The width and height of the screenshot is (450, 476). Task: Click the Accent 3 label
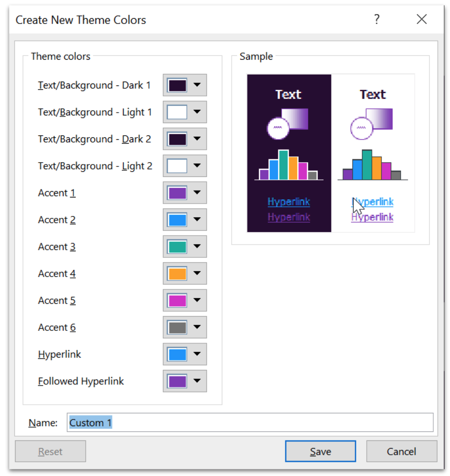(57, 247)
